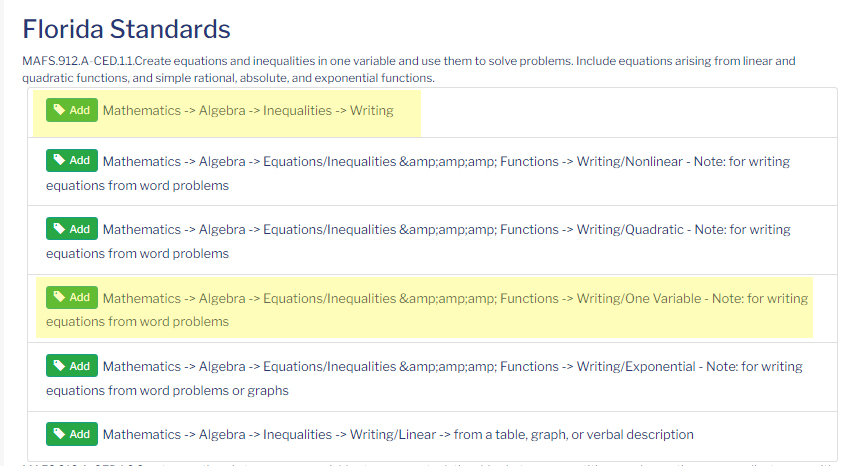Click the Florida Standards heading
This screenshot has height=466, width=847.
[x=126, y=29]
